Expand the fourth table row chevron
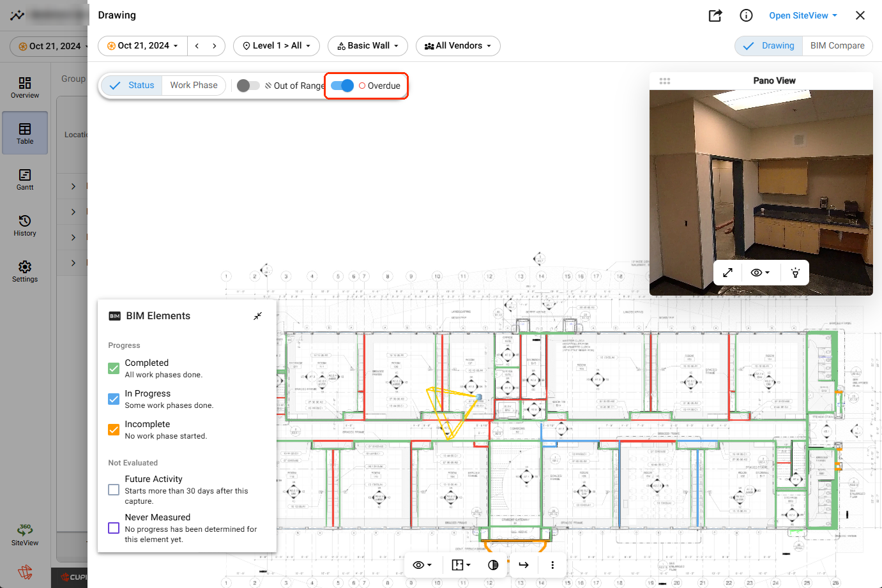This screenshot has height=588, width=882. coord(73,263)
